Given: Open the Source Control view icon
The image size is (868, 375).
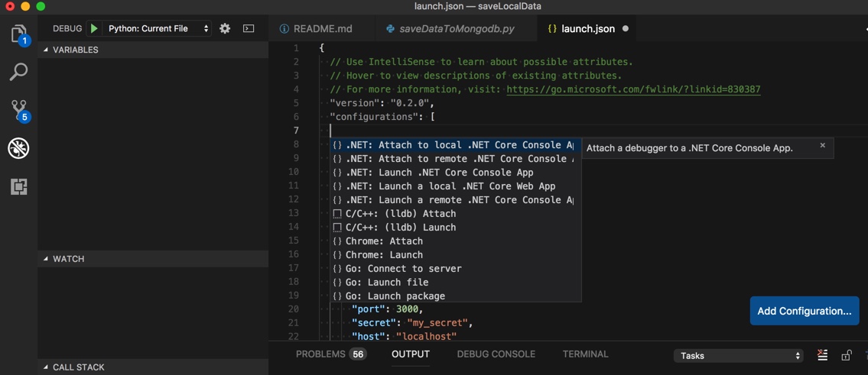Looking at the screenshot, I should click(18, 110).
